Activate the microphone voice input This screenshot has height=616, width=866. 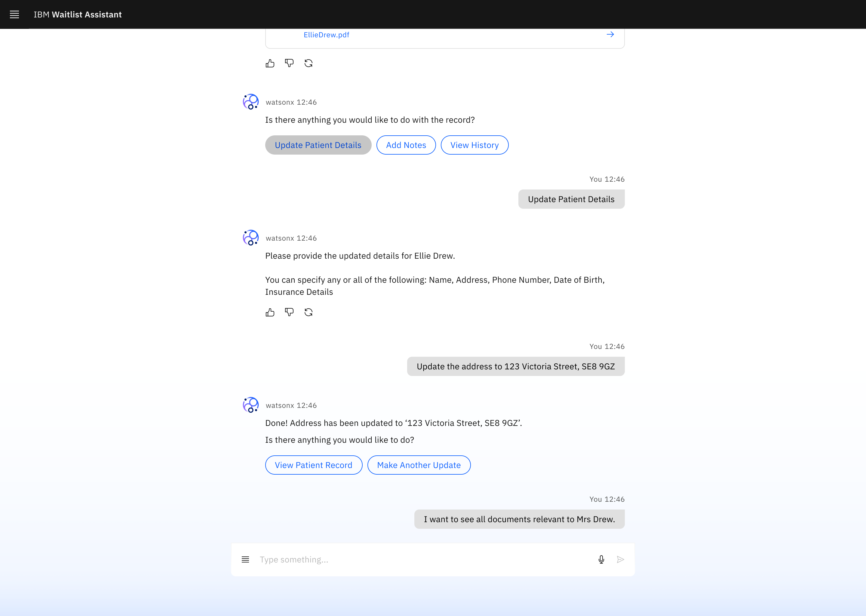[x=601, y=559]
